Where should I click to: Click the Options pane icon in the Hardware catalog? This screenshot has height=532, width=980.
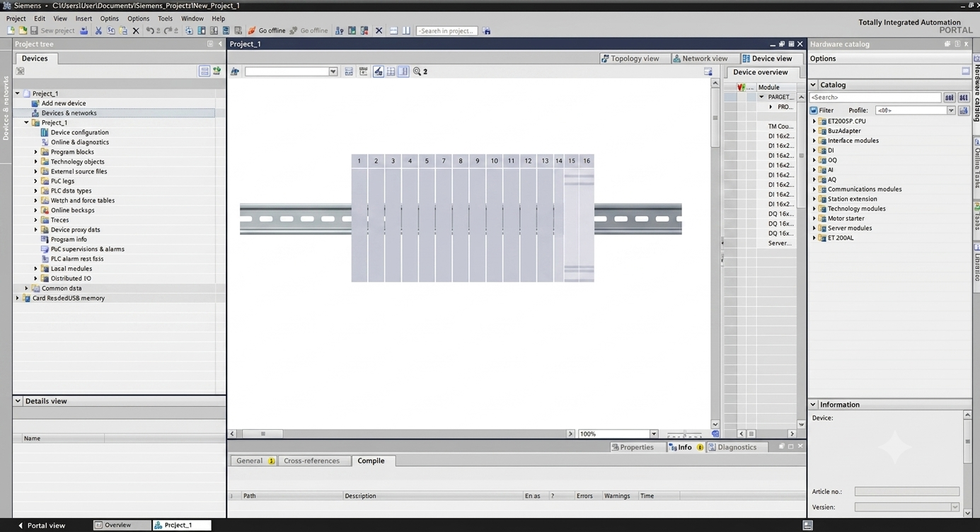pyautogui.click(x=966, y=71)
